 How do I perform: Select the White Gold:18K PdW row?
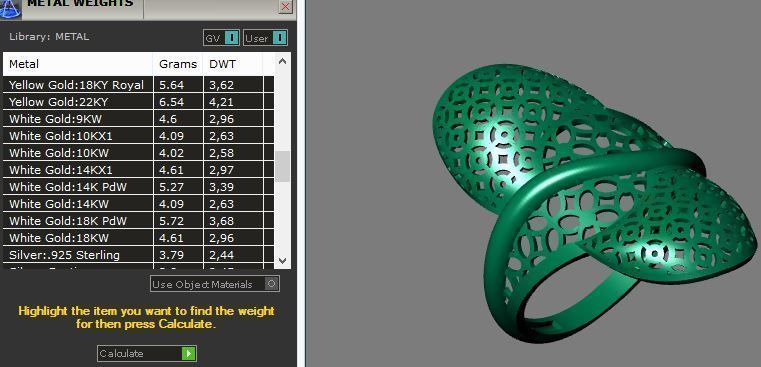click(x=138, y=221)
